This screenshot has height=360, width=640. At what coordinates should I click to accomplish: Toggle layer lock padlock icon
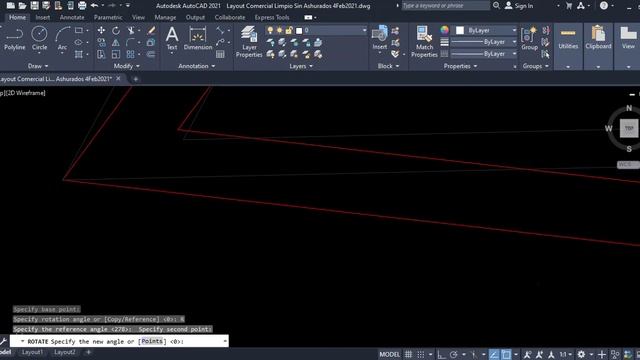[x=289, y=30]
